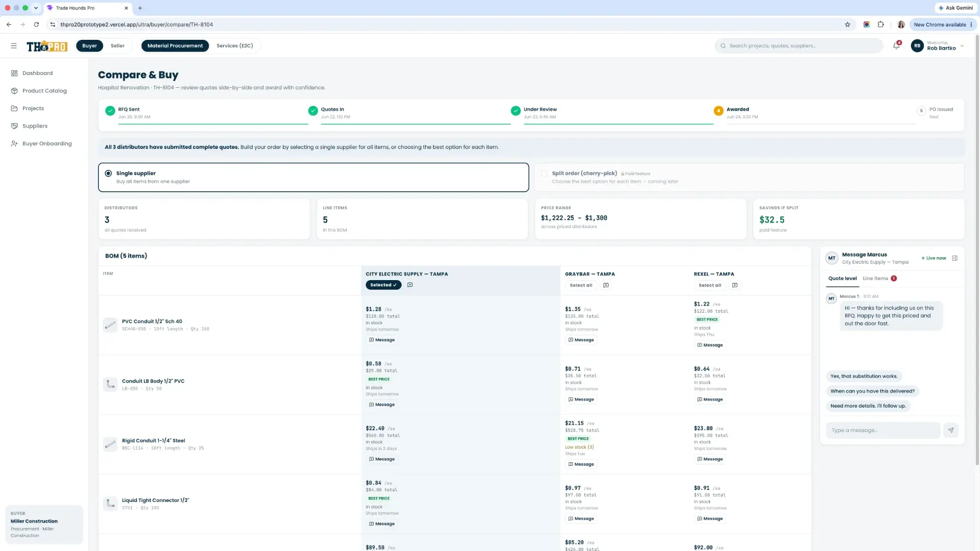Message City Electric about Rigid Conduit $22.40

382,460
